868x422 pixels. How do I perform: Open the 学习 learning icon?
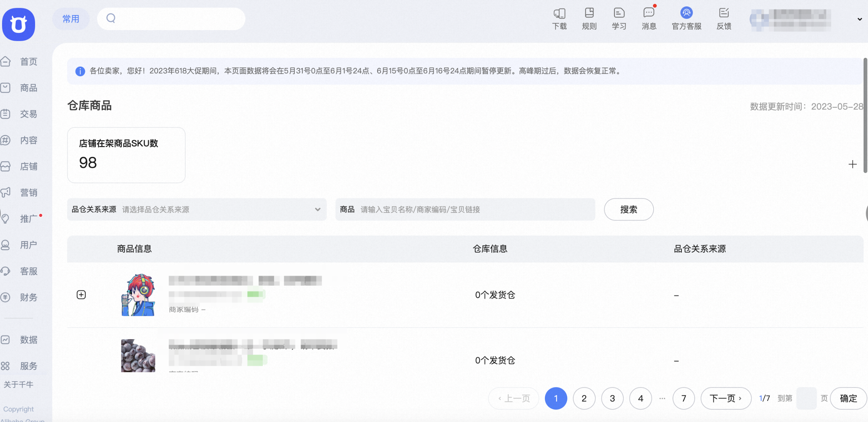(x=619, y=19)
